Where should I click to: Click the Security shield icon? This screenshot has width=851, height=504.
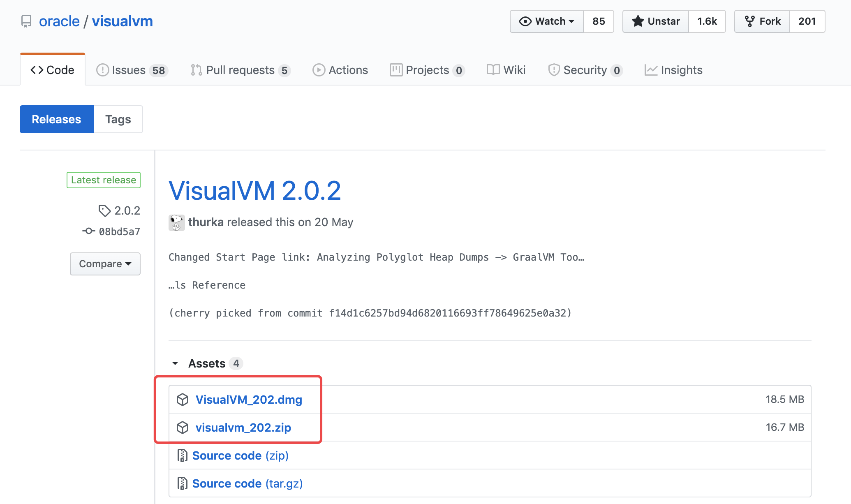tap(554, 70)
